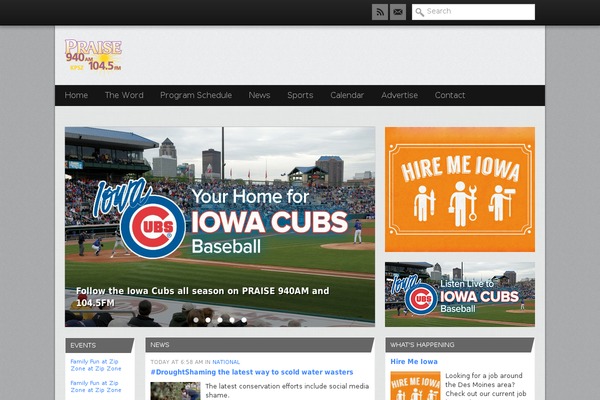Select the first slideshow dot
Screen dimensions: 600x400
click(196, 320)
